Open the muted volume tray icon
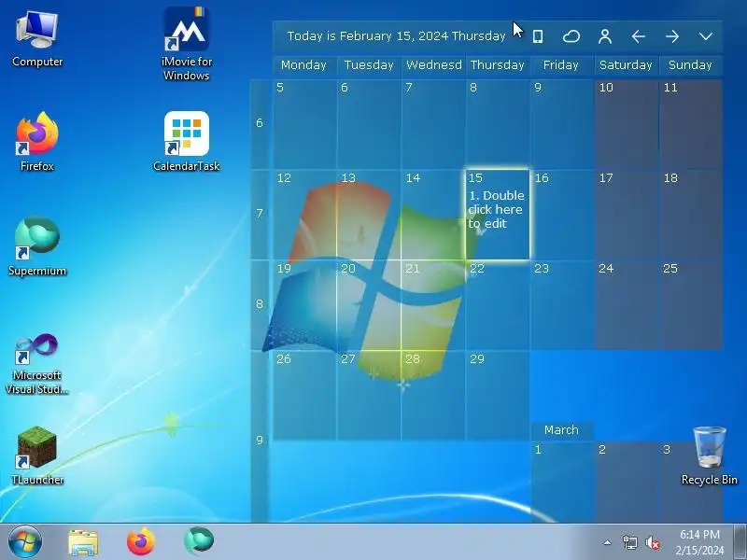Screen dimensions: 747x560 click(653, 542)
